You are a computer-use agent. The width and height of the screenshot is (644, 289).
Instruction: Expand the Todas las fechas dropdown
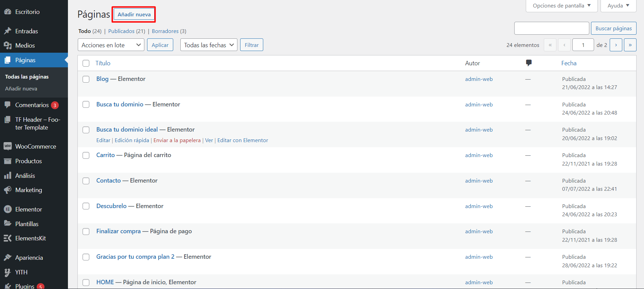[209, 45]
